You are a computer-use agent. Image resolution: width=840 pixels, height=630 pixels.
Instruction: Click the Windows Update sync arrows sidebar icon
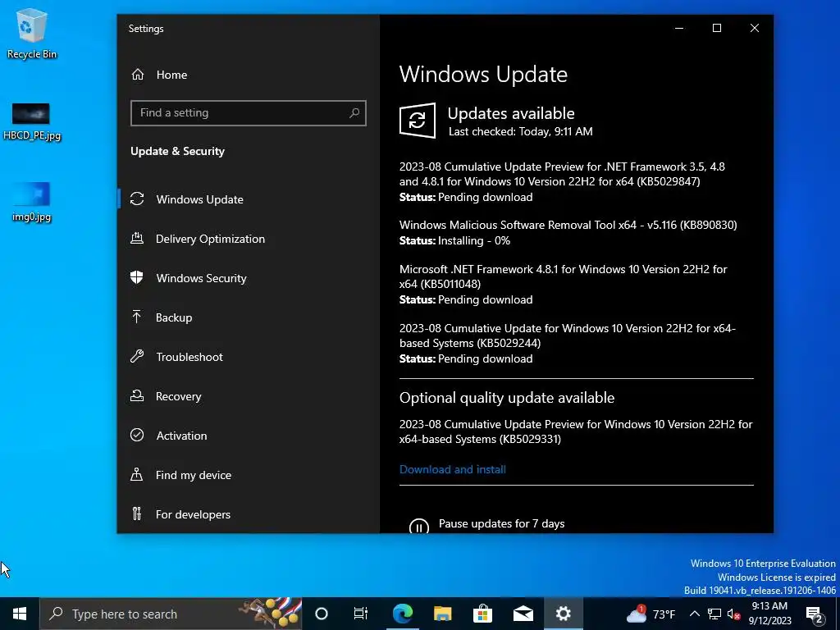137,199
